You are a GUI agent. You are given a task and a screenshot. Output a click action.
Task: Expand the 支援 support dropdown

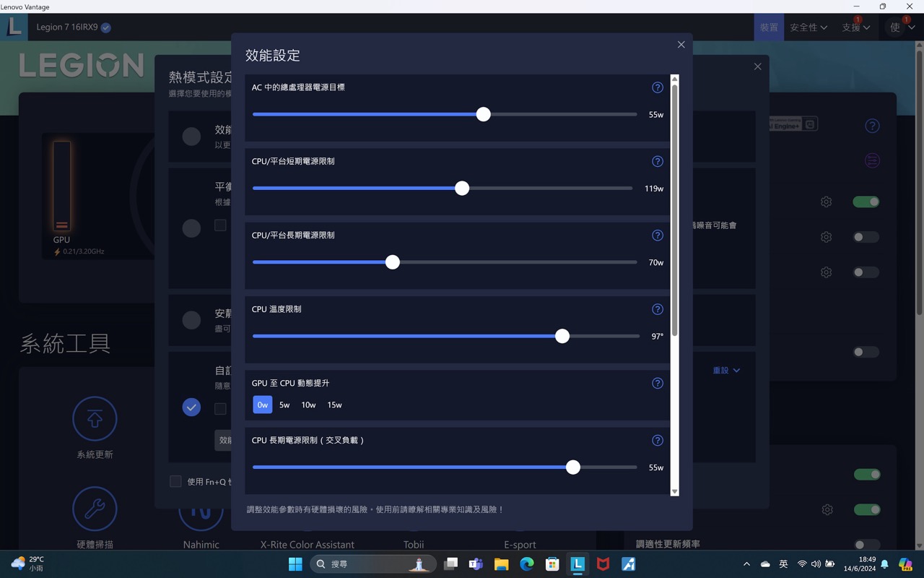(x=855, y=27)
